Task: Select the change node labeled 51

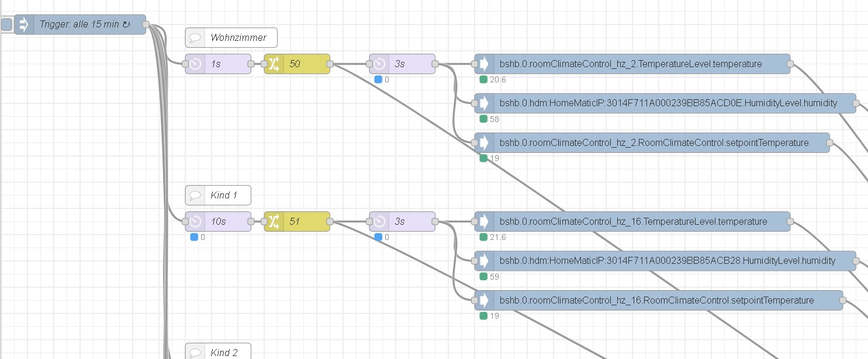Action: 297,222
